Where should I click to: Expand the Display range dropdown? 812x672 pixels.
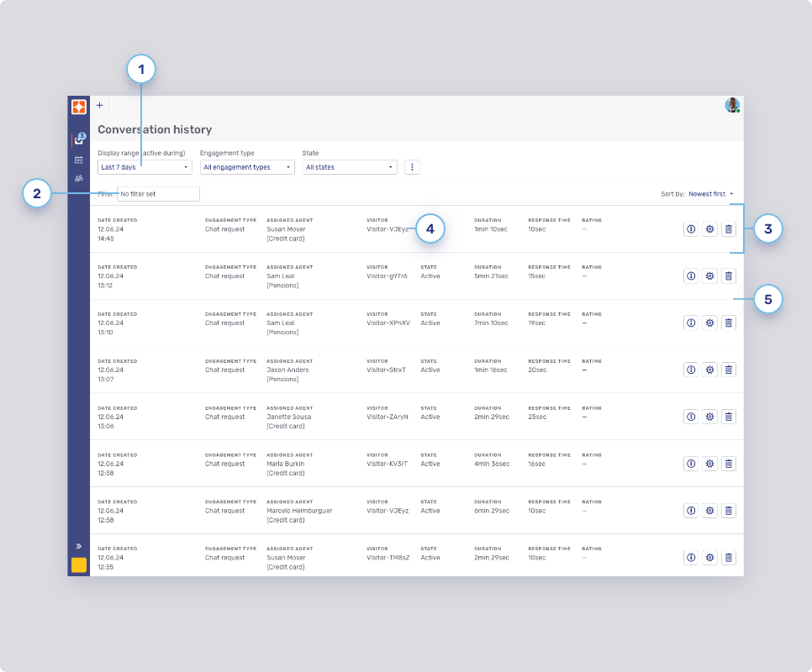point(145,167)
